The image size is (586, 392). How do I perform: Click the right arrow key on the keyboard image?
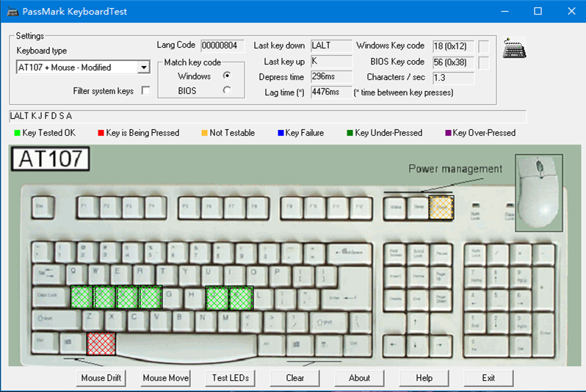(x=440, y=344)
